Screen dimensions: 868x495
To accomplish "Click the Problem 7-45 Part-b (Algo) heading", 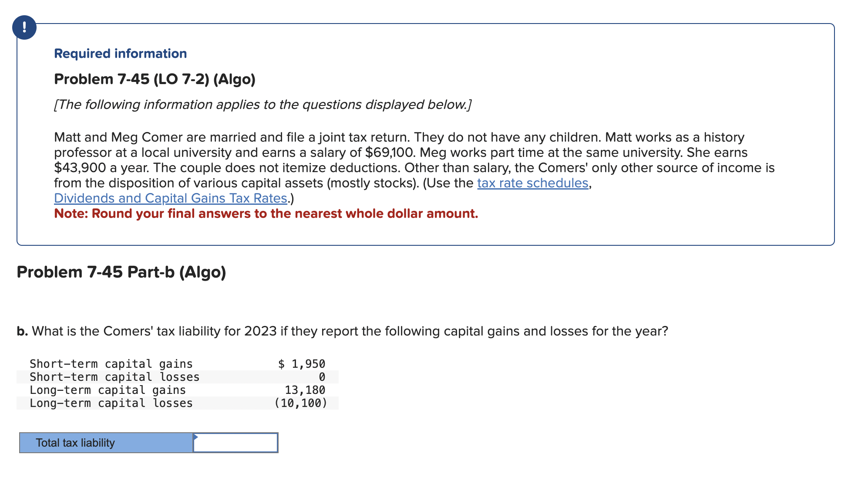I will [x=121, y=271].
